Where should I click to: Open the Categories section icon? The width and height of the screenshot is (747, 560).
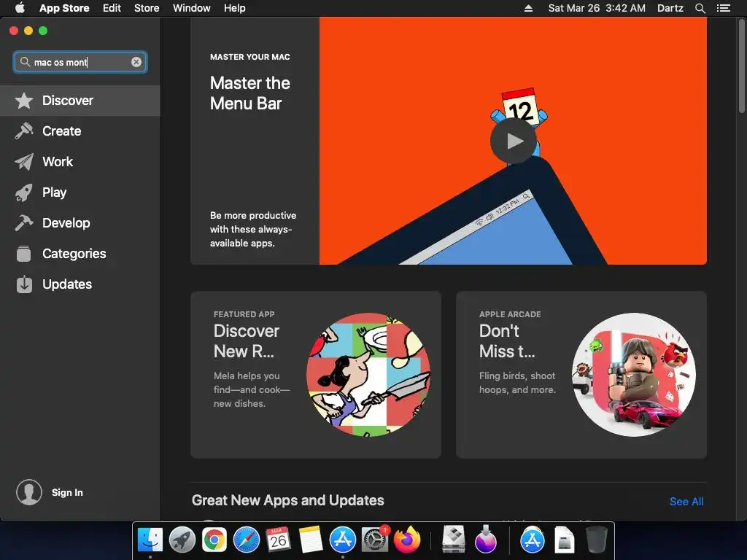[x=24, y=253]
